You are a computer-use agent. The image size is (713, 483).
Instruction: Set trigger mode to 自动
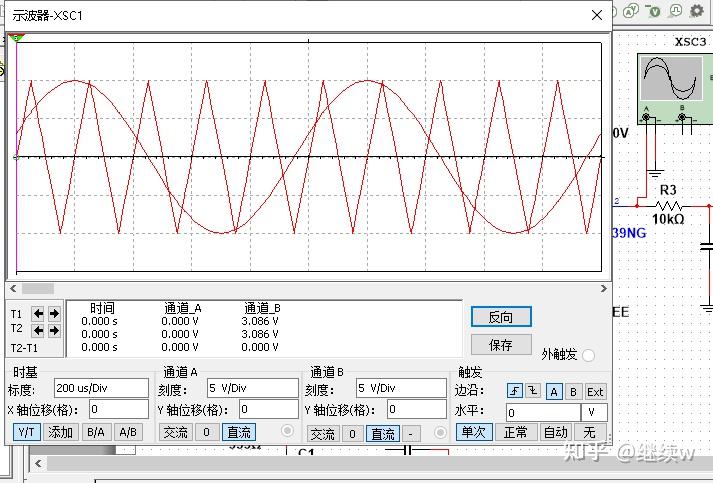tap(556, 432)
